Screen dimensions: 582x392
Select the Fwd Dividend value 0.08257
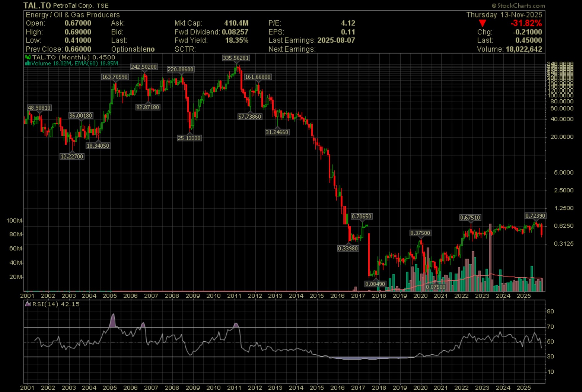click(235, 32)
